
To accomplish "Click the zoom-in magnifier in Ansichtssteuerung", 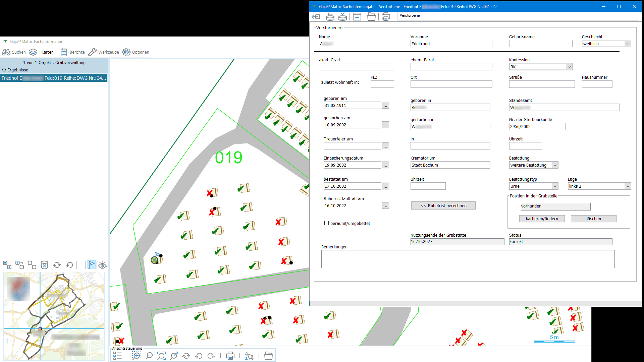I will pyautogui.click(x=137, y=356).
